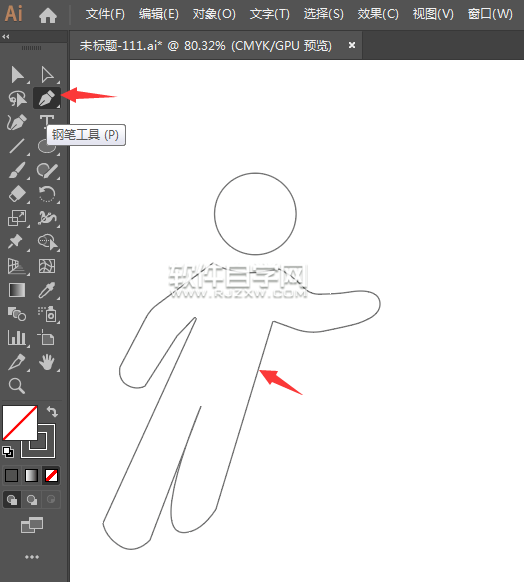Image resolution: width=524 pixels, height=582 pixels.
Task: Set paint to None
Action: [51, 475]
